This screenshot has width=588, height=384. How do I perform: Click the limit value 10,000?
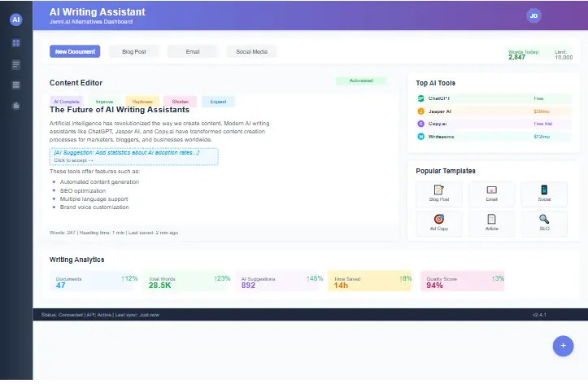[564, 58]
